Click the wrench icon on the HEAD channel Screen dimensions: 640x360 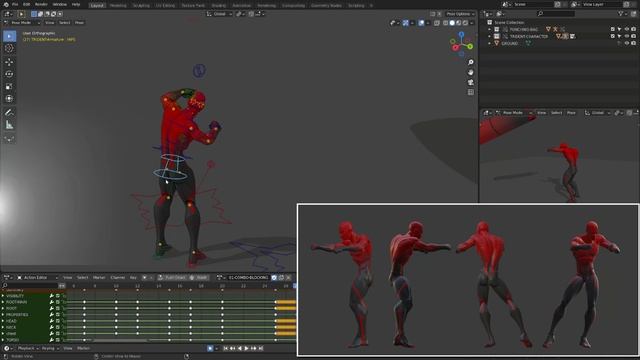(51, 321)
